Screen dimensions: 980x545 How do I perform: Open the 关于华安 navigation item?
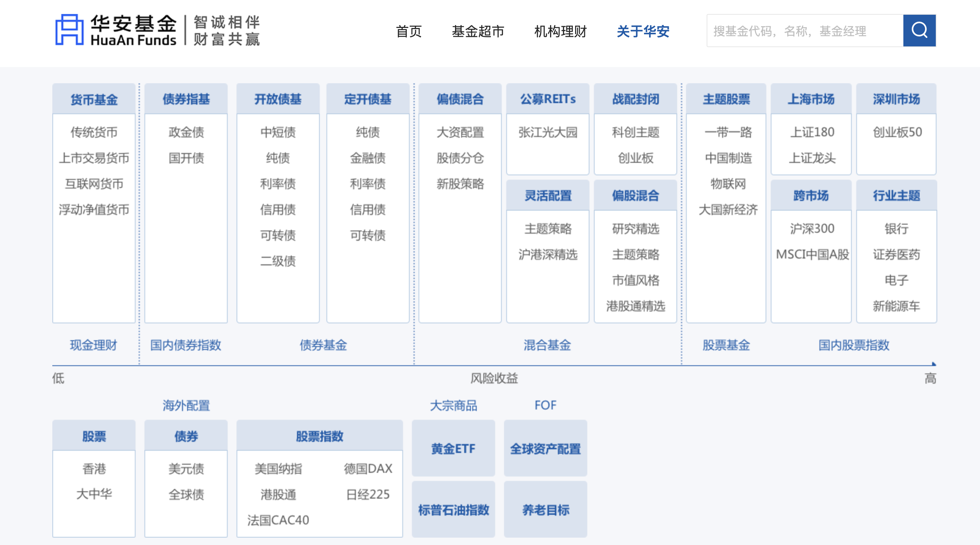coord(643,31)
